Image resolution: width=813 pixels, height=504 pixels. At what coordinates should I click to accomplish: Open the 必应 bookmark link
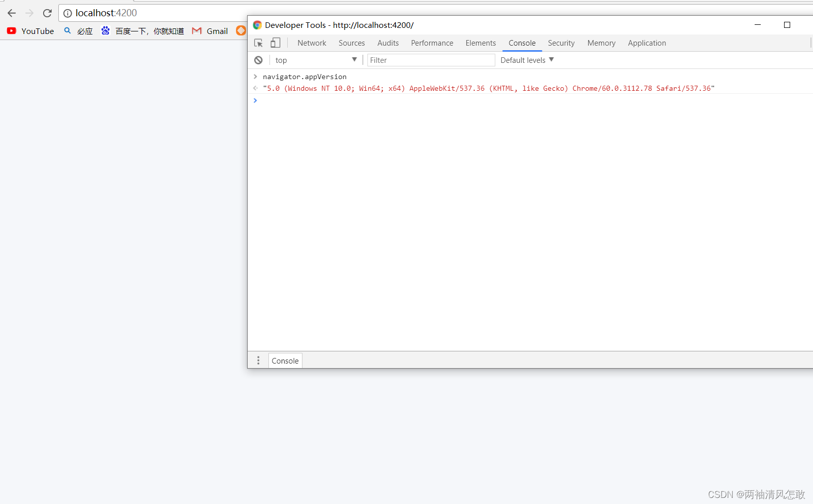(85, 31)
